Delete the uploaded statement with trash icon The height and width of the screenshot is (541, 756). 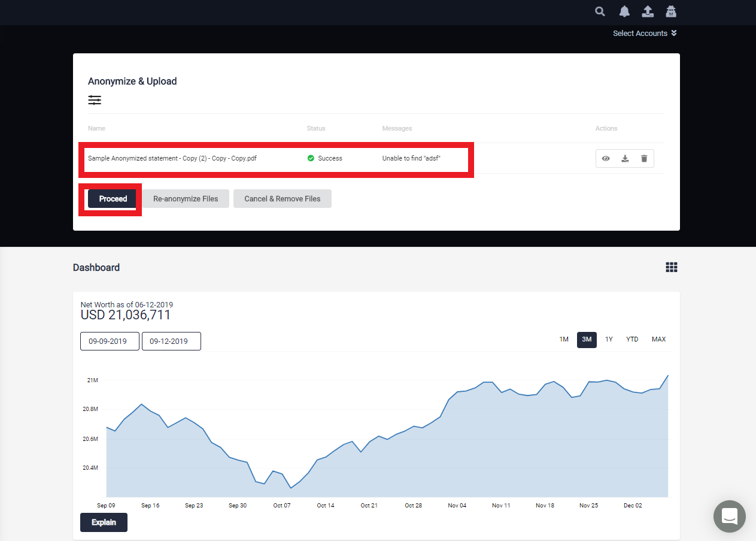(644, 159)
